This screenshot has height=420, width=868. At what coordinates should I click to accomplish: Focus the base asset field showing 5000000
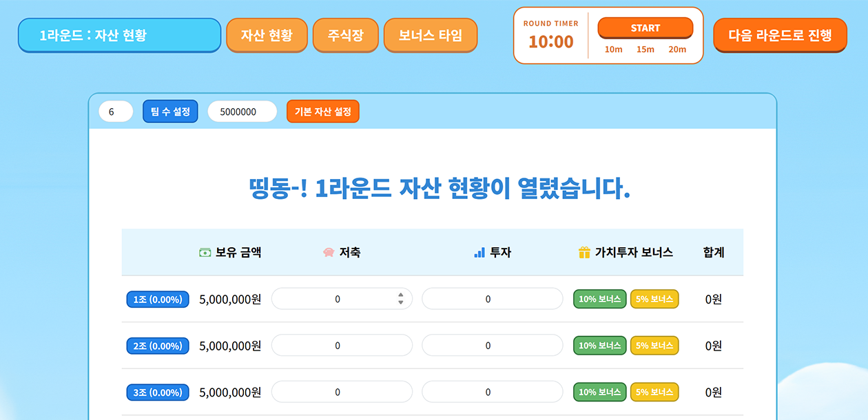[242, 112]
